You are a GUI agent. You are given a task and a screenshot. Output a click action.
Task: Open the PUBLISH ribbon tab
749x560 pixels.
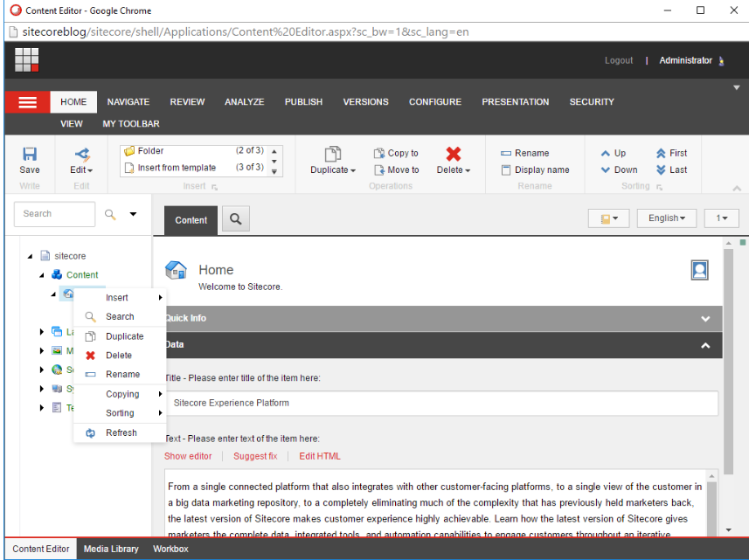[303, 101]
